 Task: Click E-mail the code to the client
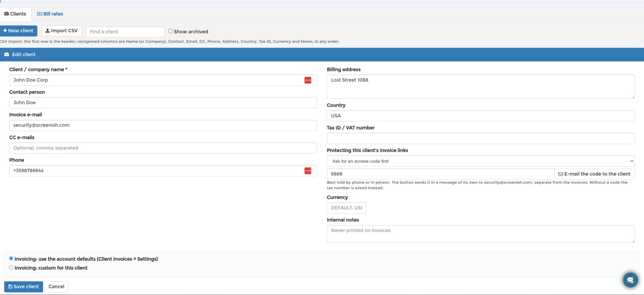coord(594,174)
